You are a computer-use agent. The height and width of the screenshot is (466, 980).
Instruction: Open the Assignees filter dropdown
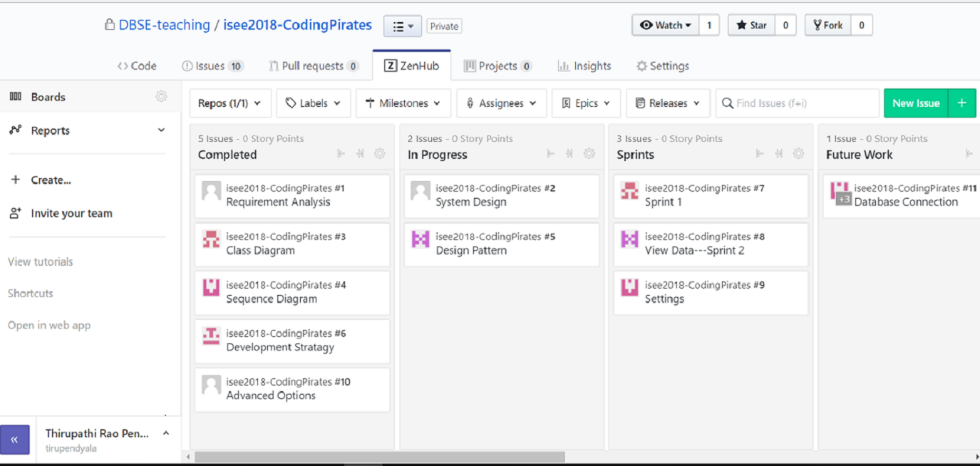point(502,103)
